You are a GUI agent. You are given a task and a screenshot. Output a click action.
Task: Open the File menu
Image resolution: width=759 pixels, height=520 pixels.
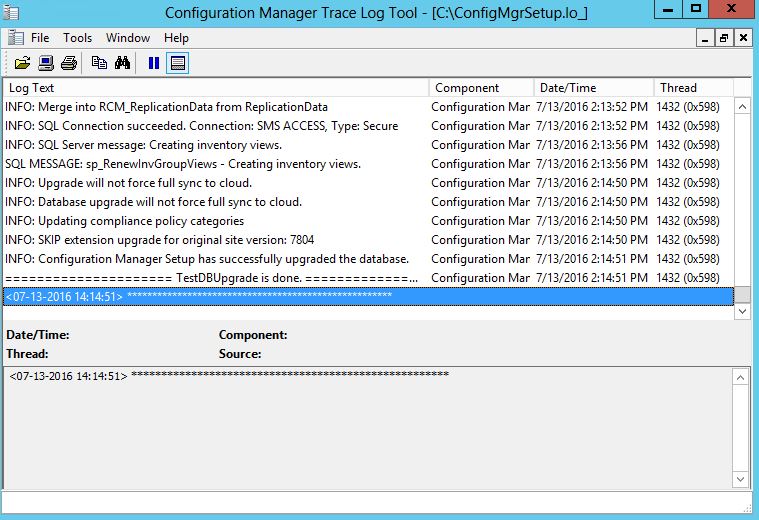tap(39, 38)
